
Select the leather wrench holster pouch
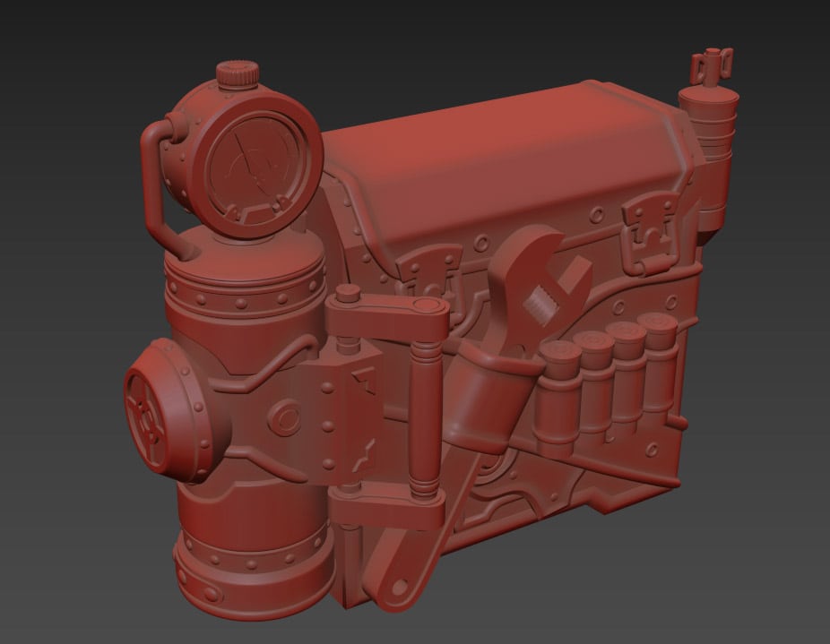(x=491, y=398)
